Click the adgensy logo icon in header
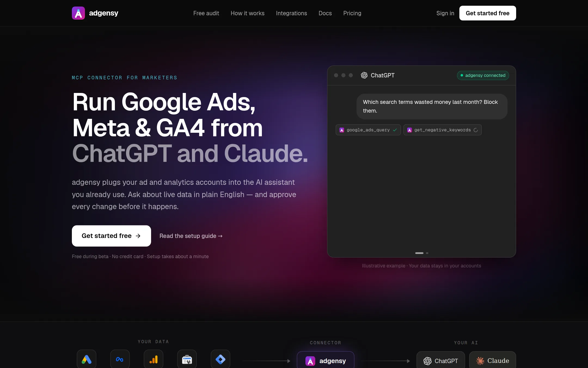The width and height of the screenshot is (588, 368). 78,13
